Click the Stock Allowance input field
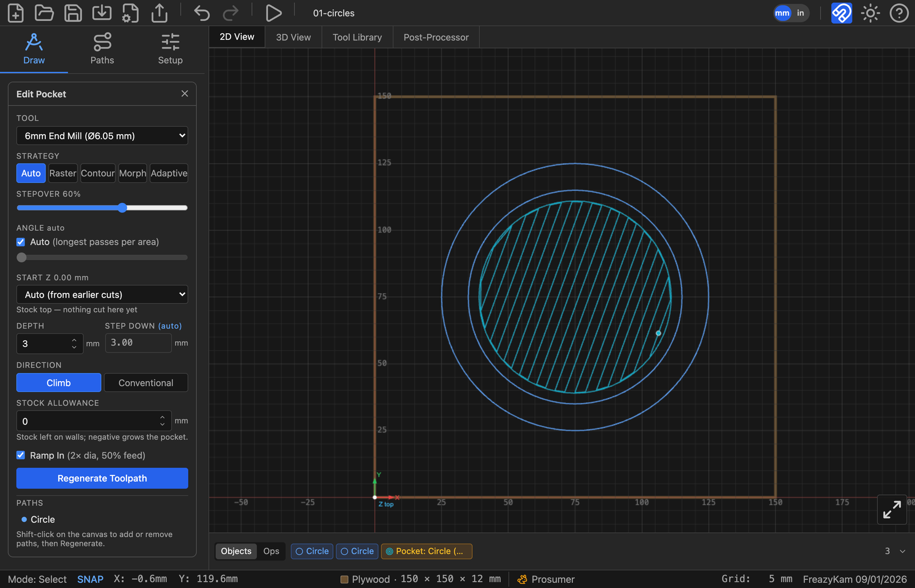 [x=94, y=421]
